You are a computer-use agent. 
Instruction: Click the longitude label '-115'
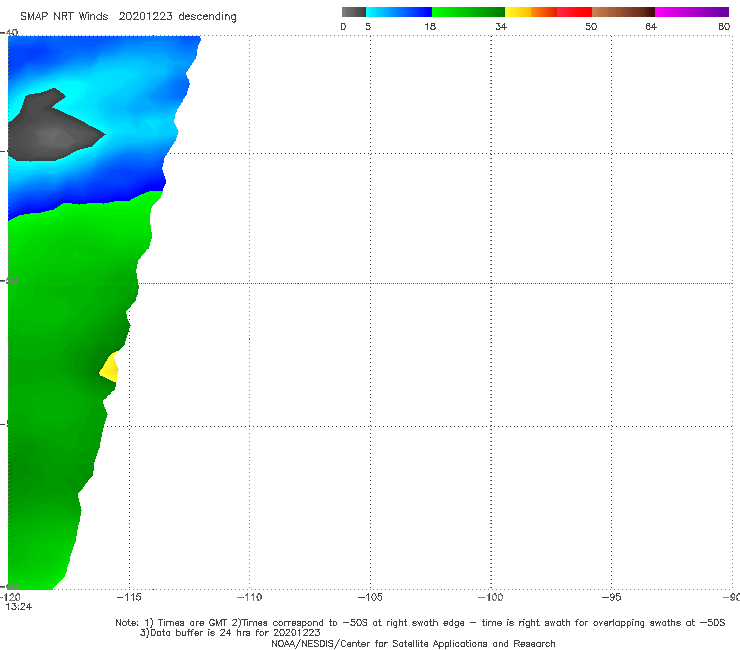129,597
